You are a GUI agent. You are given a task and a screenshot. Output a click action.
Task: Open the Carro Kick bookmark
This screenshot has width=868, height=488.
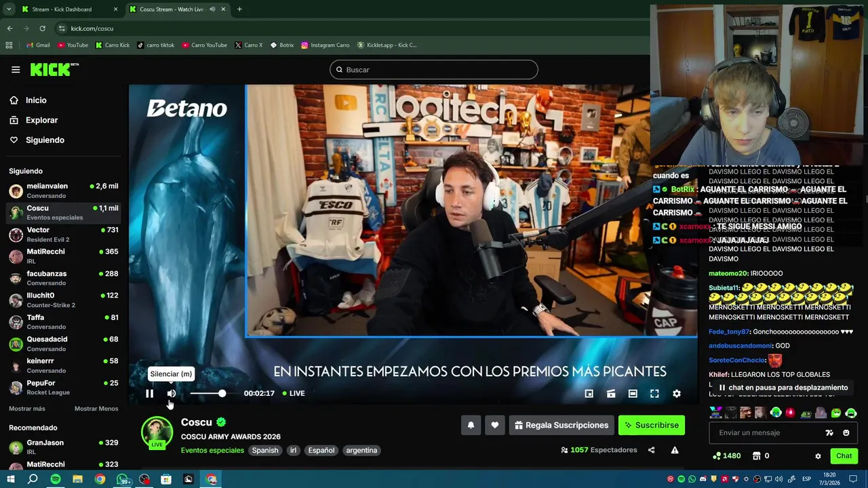(113, 45)
